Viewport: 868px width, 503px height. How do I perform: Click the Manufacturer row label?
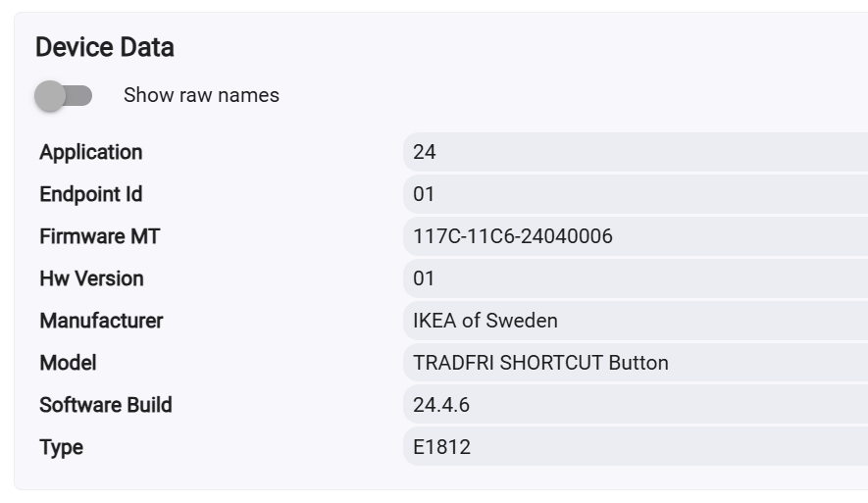(101, 321)
